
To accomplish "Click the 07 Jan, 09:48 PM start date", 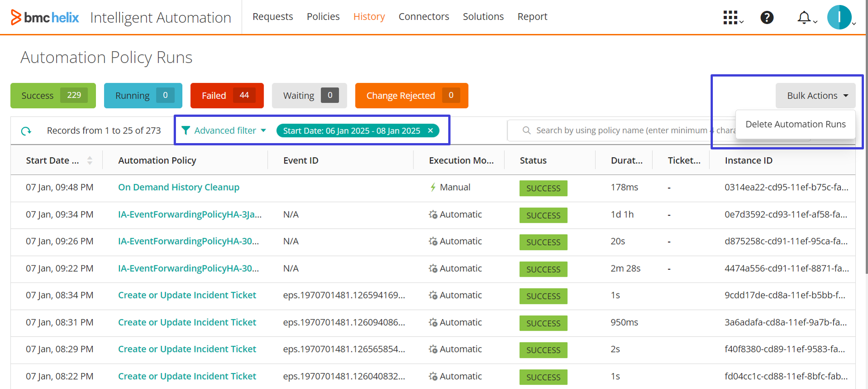I will (60, 187).
